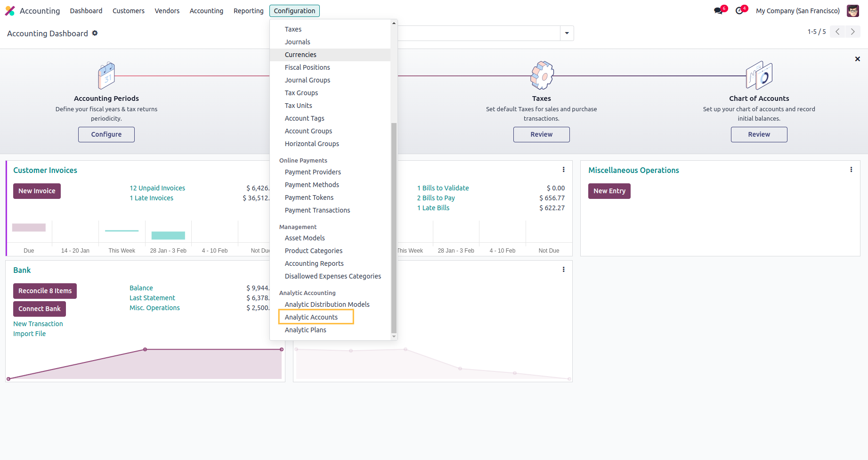Image resolution: width=868 pixels, height=460 pixels.
Task: Open the Vendors menu
Action: [167, 11]
